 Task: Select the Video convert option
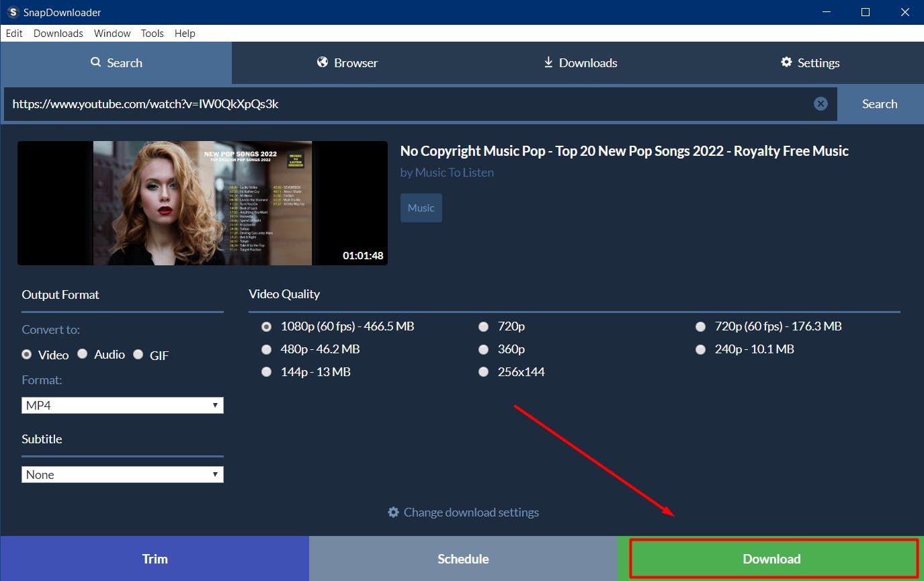(27, 354)
